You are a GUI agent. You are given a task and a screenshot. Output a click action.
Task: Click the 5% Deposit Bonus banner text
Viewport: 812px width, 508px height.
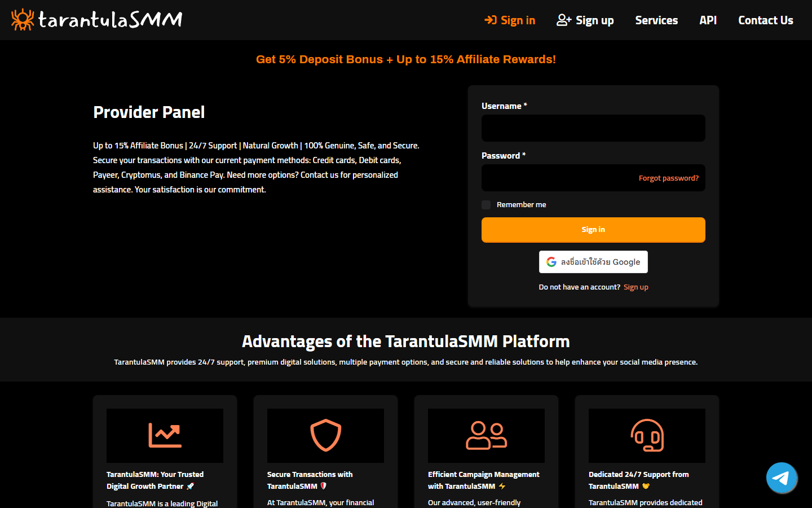click(406, 59)
